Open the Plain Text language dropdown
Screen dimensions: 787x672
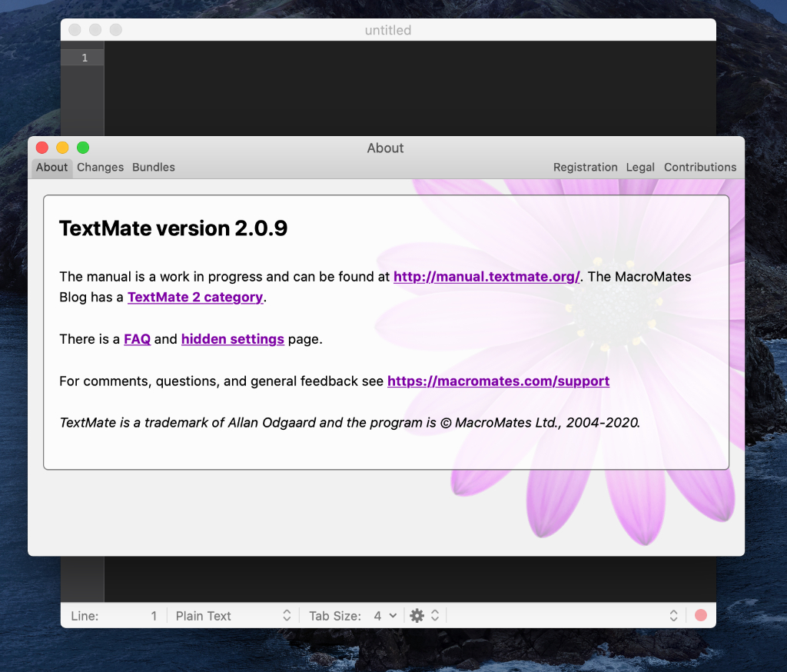pyautogui.click(x=233, y=616)
